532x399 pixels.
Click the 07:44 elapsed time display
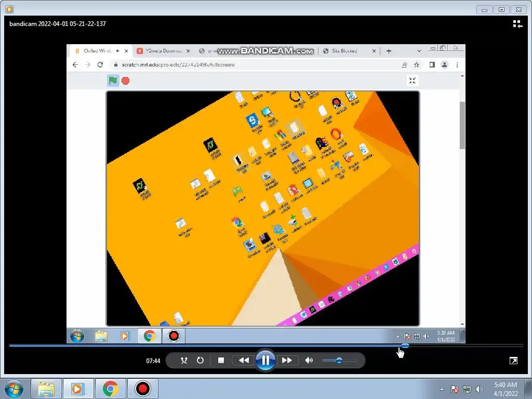point(153,361)
